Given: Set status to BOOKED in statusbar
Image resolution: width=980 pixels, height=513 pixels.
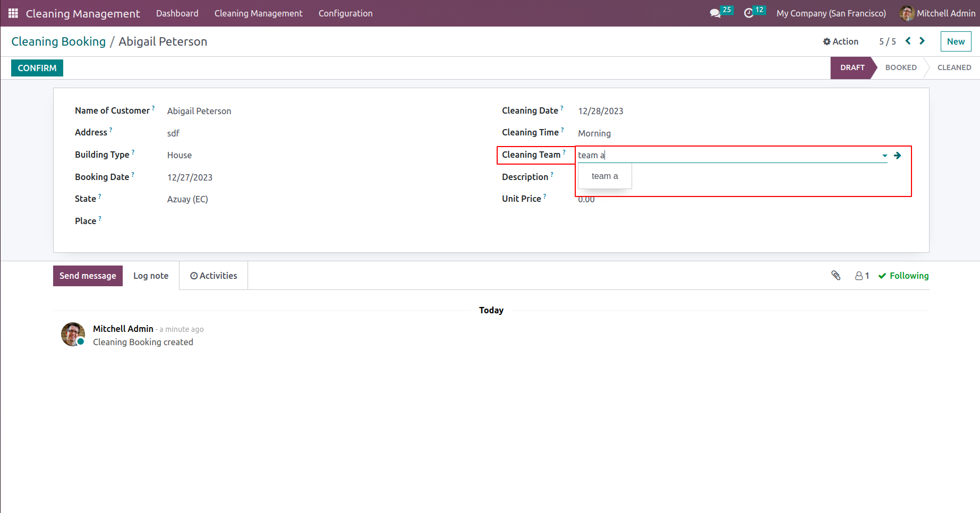Looking at the screenshot, I should pos(901,67).
